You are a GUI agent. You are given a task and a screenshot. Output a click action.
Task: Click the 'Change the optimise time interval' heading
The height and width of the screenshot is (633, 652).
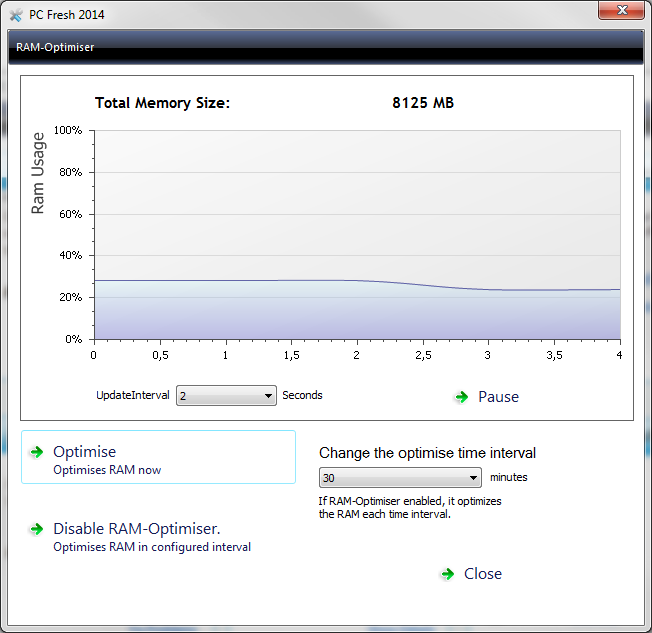pos(427,453)
